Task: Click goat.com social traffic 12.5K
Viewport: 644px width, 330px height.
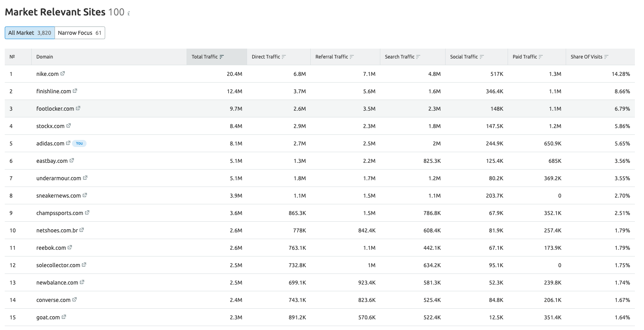Action: coord(496,317)
